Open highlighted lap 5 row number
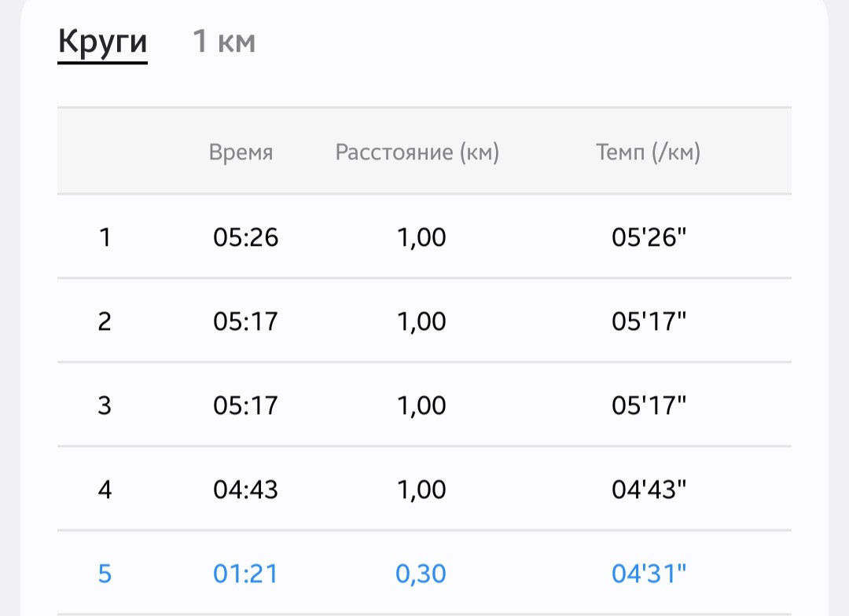 (105, 574)
